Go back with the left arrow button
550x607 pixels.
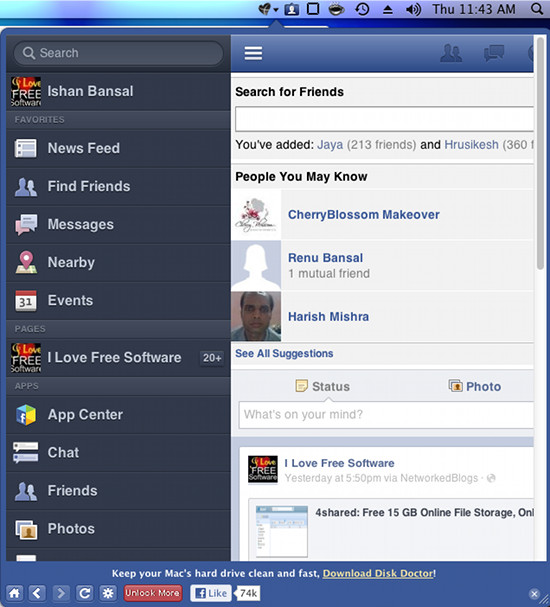pos(37,593)
